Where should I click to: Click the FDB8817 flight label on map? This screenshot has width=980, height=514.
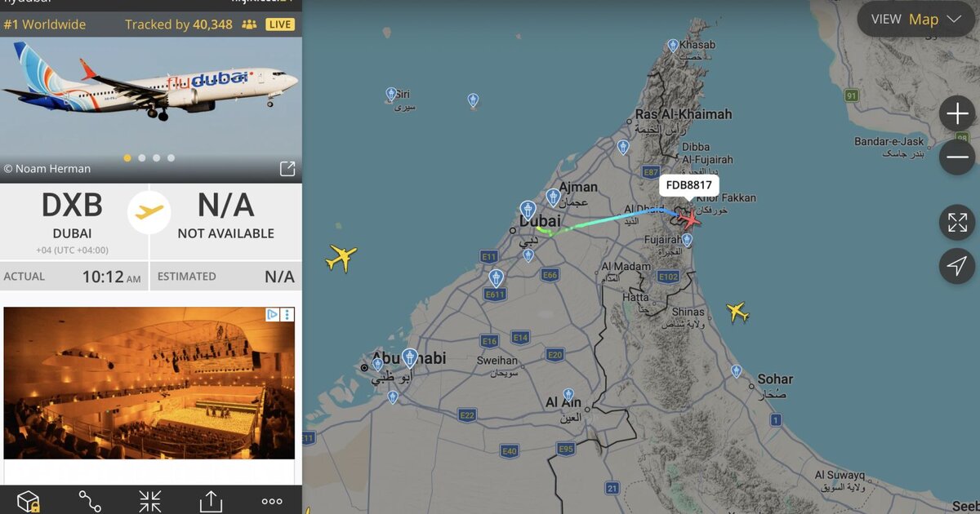click(x=689, y=185)
